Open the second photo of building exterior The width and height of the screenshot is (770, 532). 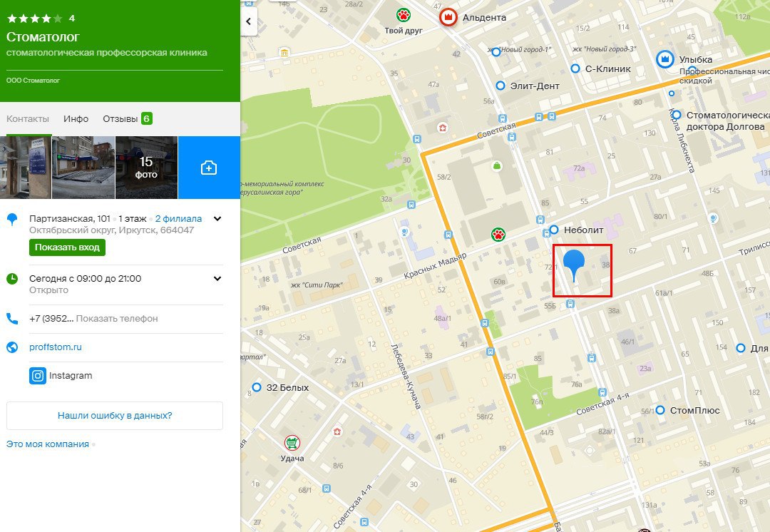[x=83, y=168]
